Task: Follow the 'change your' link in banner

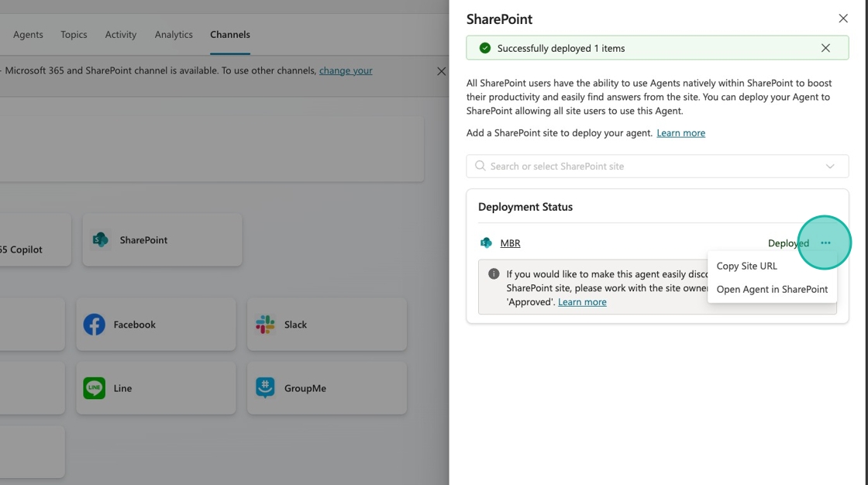Action: pyautogui.click(x=346, y=71)
